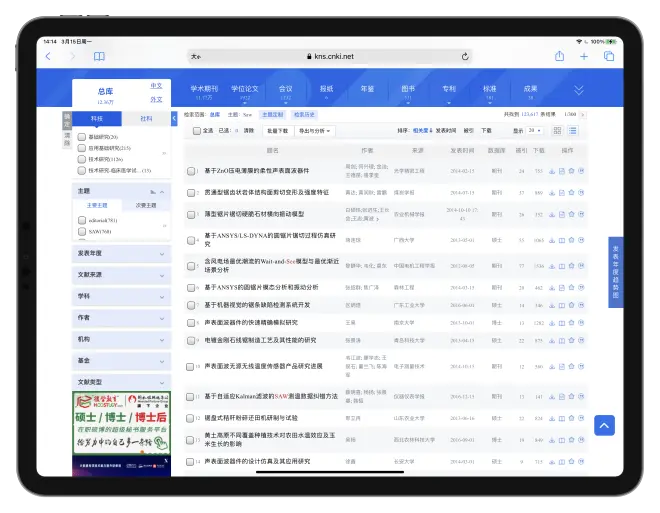Show the Safari tab overview
This screenshot has width=660, height=513.
609,56
